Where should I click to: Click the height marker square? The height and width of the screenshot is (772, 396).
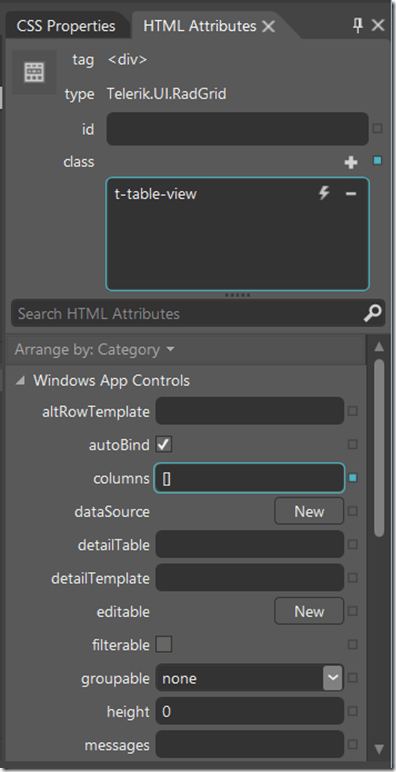[353, 711]
